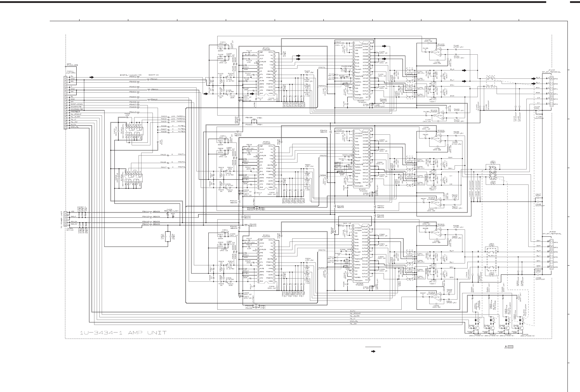Click the gray shaded box beside warning triangle
This screenshot has width=580, height=392.
click(x=511, y=347)
